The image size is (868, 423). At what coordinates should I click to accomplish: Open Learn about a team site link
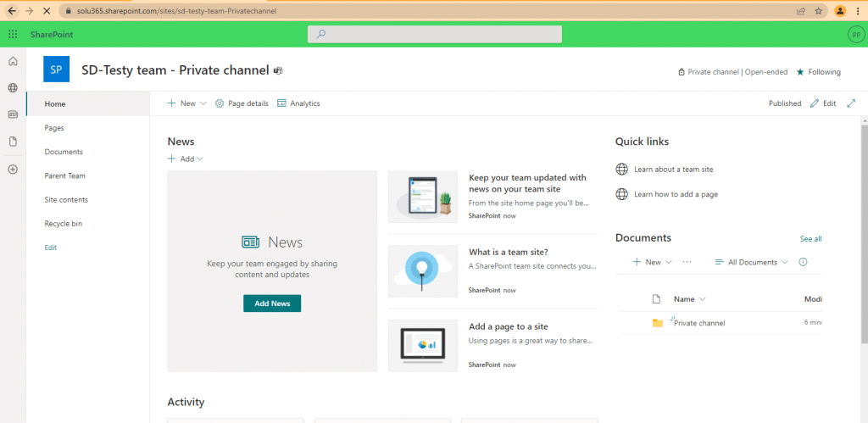[674, 170]
